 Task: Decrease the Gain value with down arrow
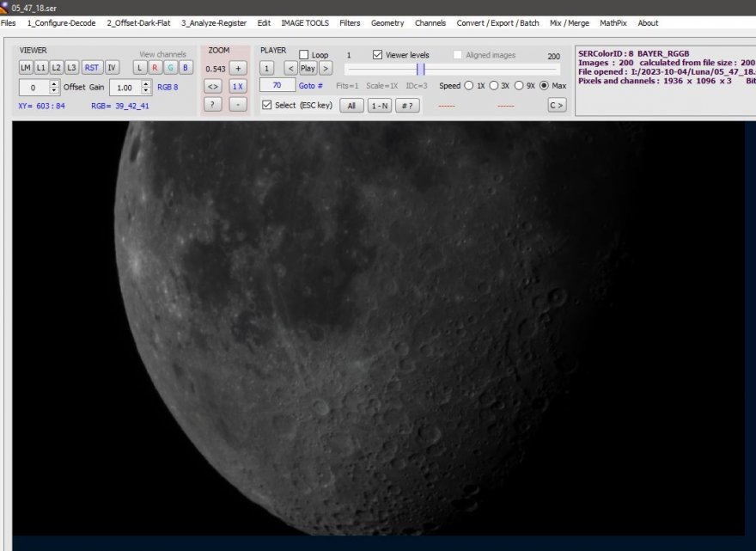[x=146, y=91]
